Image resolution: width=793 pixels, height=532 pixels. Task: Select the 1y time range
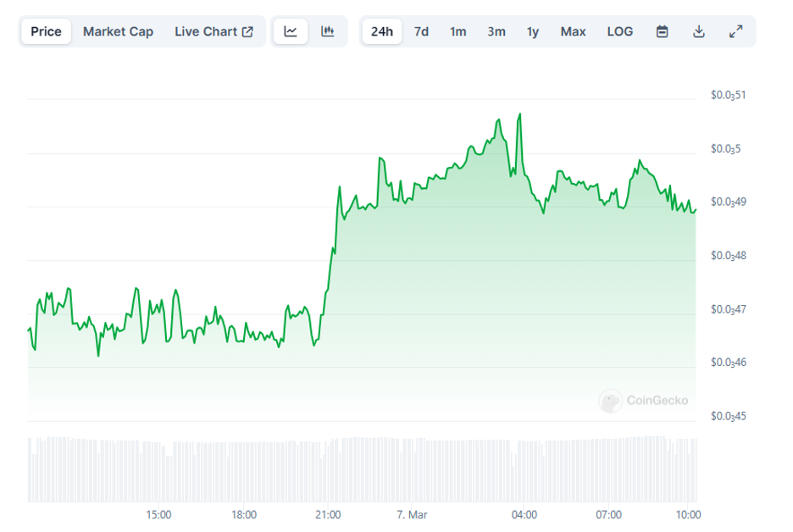[533, 31]
